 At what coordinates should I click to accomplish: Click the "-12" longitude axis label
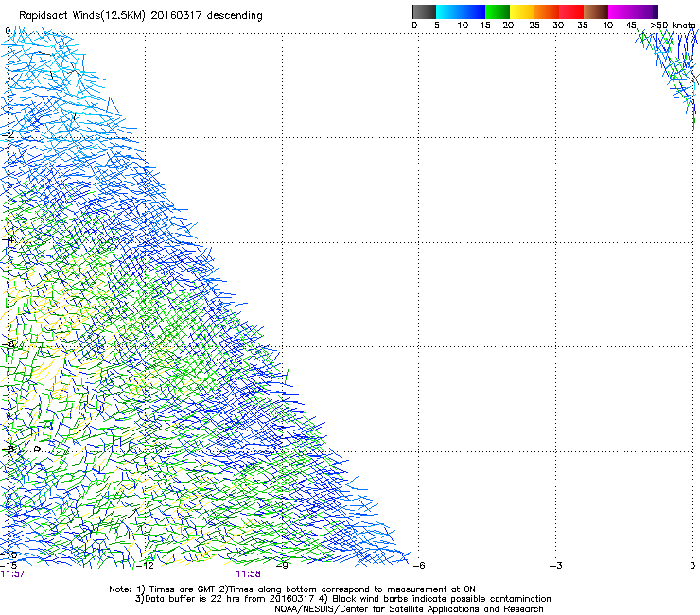coord(145,566)
